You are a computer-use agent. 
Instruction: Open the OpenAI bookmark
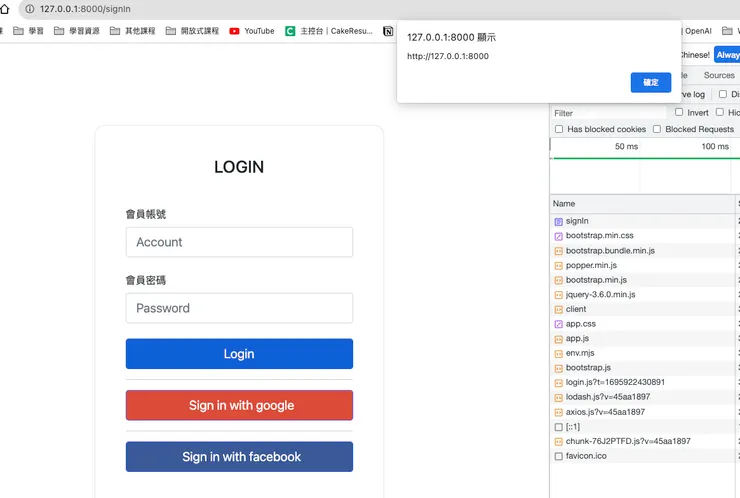pos(697,31)
